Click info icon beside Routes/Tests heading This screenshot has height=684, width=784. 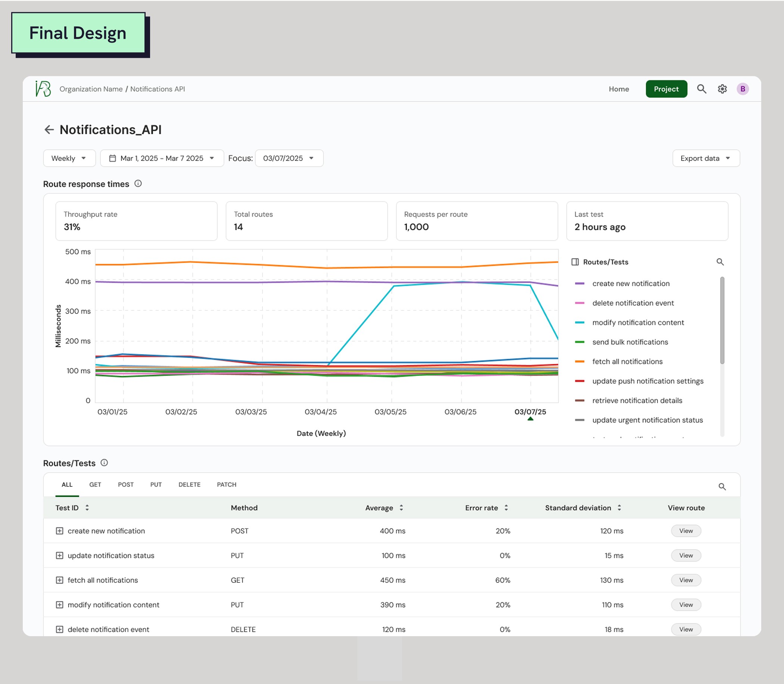(104, 462)
